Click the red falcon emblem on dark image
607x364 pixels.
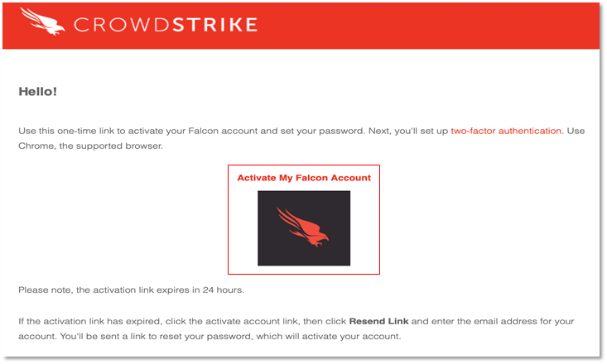[x=302, y=227]
